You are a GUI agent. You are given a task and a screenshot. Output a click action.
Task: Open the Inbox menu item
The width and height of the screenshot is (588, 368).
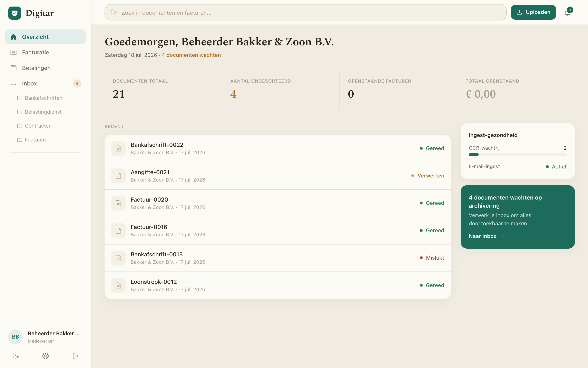46,83
